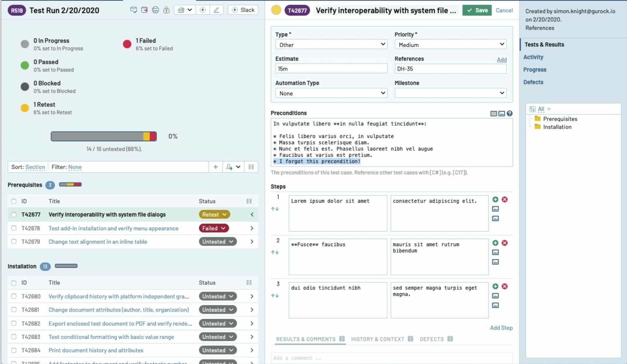Toggle checkbox for T42678 test case
627x364 pixels.
pyautogui.click(x=14, y=228)
